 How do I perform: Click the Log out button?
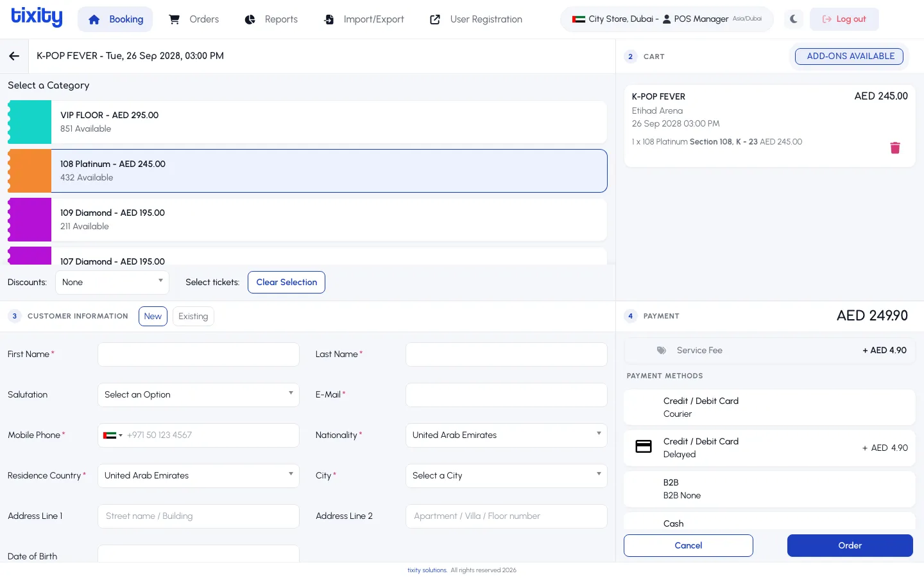point(844,19)
